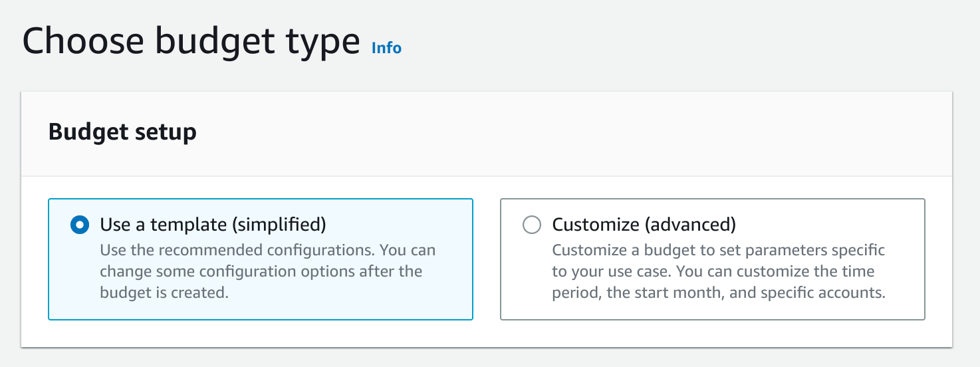
Task: Click the "Budget setup" section title
Action: point(122,132)
